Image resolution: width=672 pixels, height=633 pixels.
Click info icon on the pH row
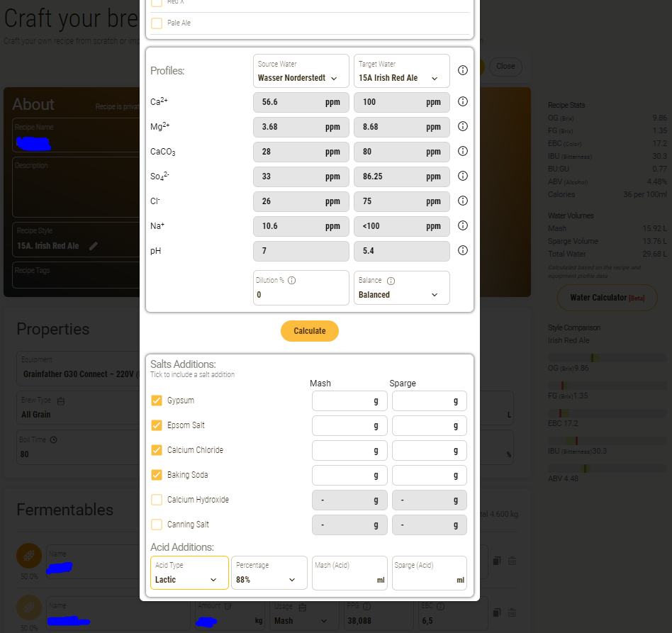[x=463, y=251]
